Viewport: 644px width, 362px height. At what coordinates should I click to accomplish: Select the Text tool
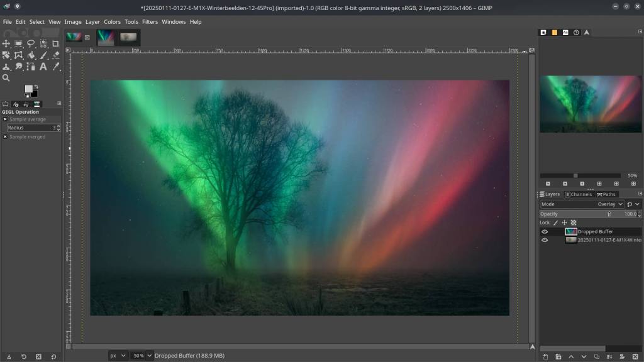click(43, 67)
